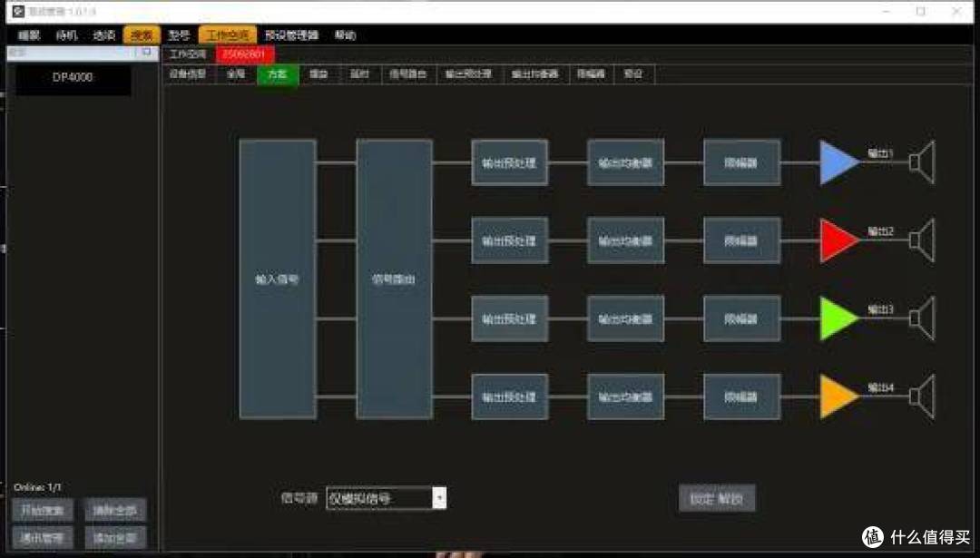Open the 待机 standby menu
This screenshot has width=980, height=558.
click(x=66, y=35)
